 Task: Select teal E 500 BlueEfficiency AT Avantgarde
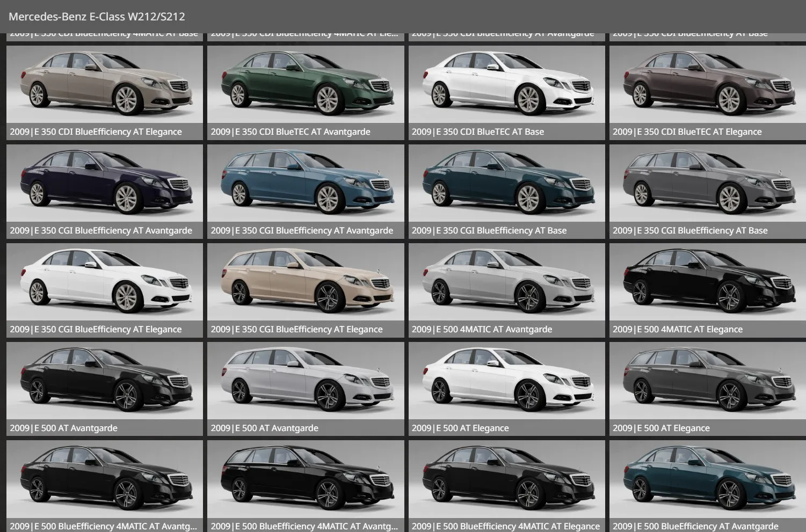click(x=707, y=486)
